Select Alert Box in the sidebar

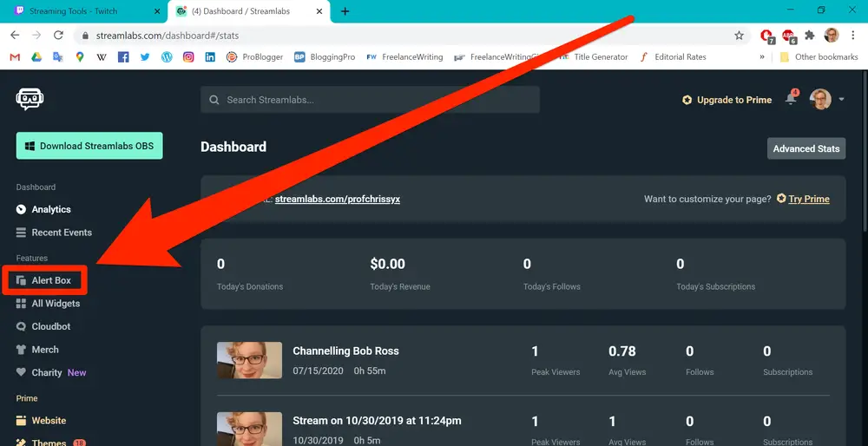50,280
